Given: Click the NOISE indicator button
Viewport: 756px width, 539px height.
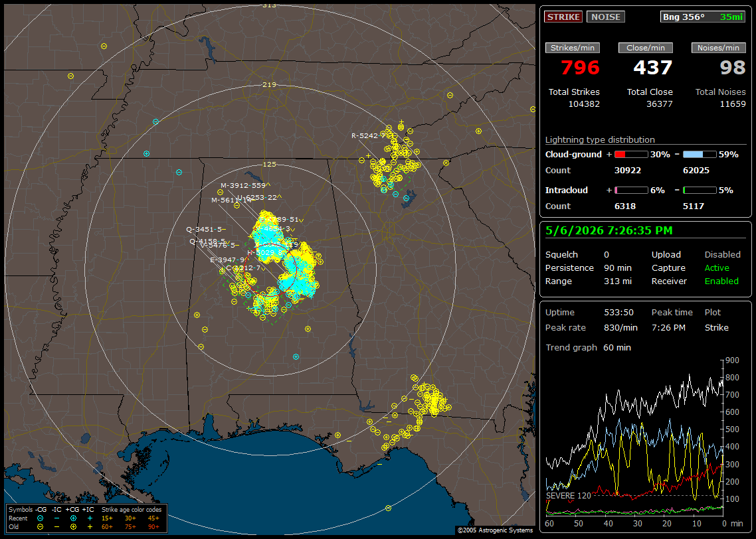Looking at the screenshot, I should click(606, 17).
